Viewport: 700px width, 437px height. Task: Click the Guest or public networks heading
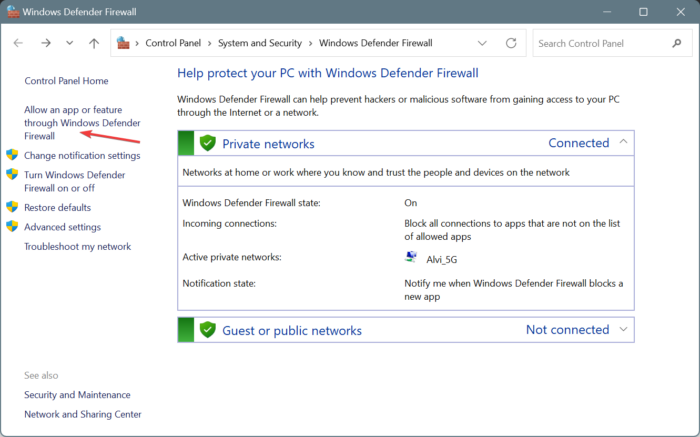pos(292,330)
